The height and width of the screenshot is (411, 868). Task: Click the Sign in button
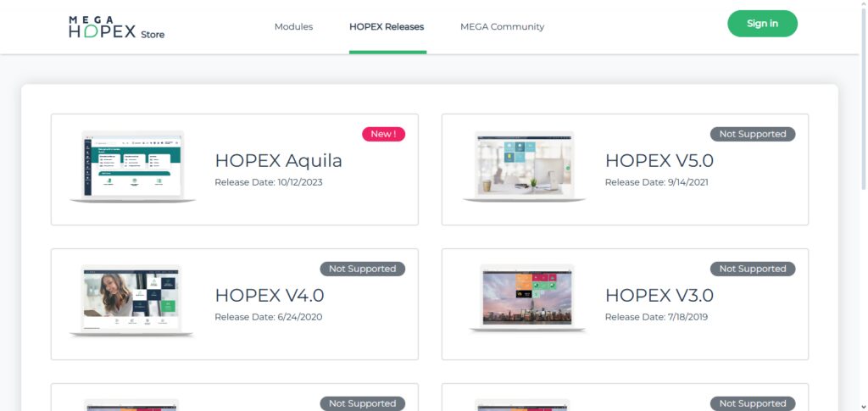coord(762,24)
